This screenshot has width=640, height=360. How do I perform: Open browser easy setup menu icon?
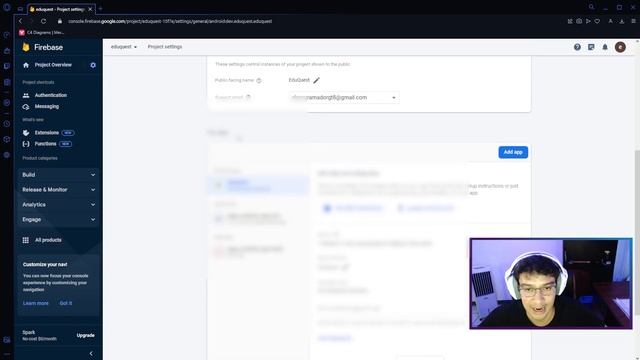tap(633, 21)
